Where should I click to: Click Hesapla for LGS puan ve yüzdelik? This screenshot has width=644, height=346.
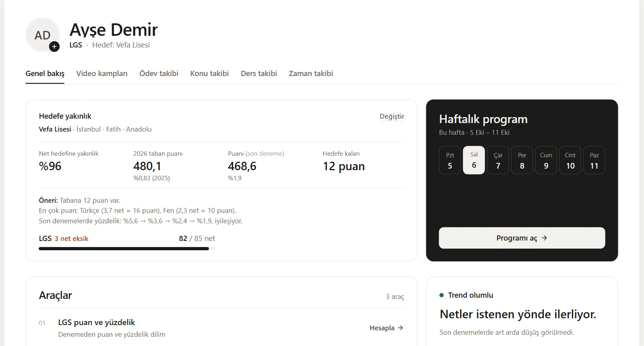tap(386, 328)
